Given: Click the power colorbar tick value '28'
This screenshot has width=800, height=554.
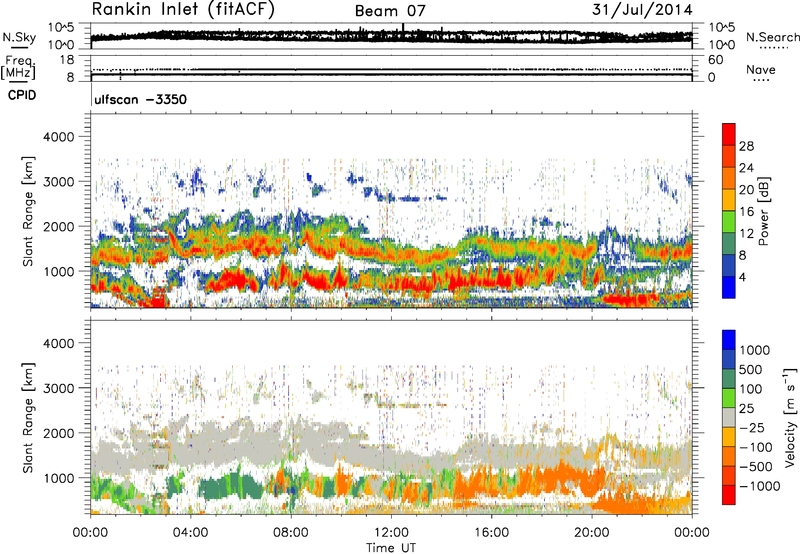Looking at the screenshot, I should click(x=746, y=146).
